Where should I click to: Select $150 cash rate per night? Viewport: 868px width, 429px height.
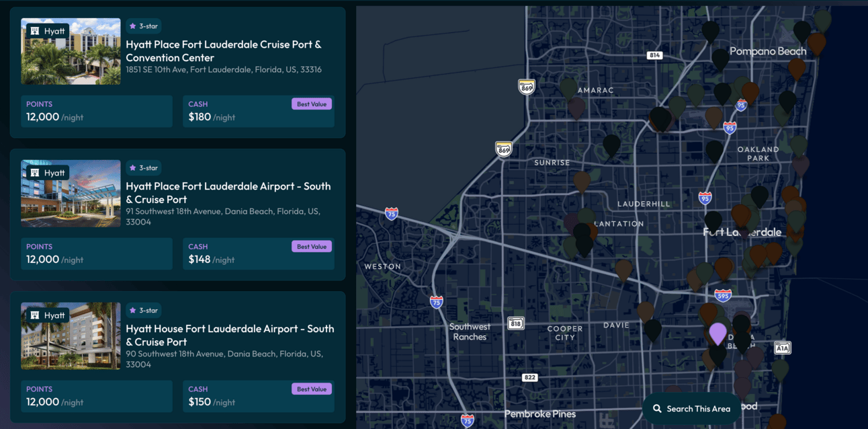point(259,397)
